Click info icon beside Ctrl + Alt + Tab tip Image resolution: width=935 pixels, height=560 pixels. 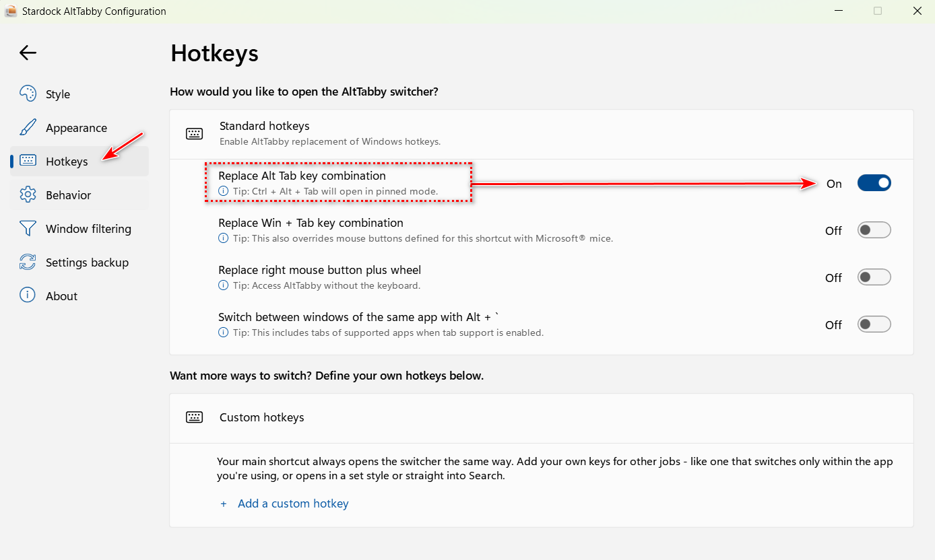(x=223, y=191)
